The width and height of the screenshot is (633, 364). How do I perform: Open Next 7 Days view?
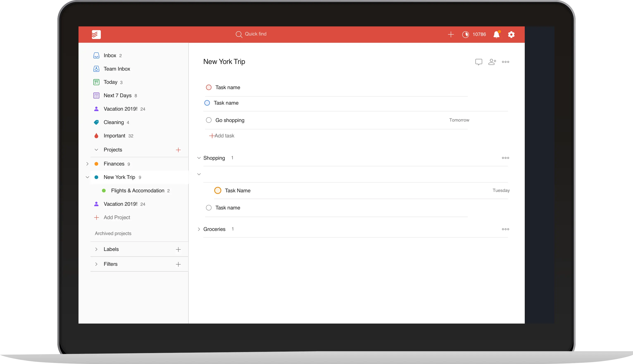point(117,96)
